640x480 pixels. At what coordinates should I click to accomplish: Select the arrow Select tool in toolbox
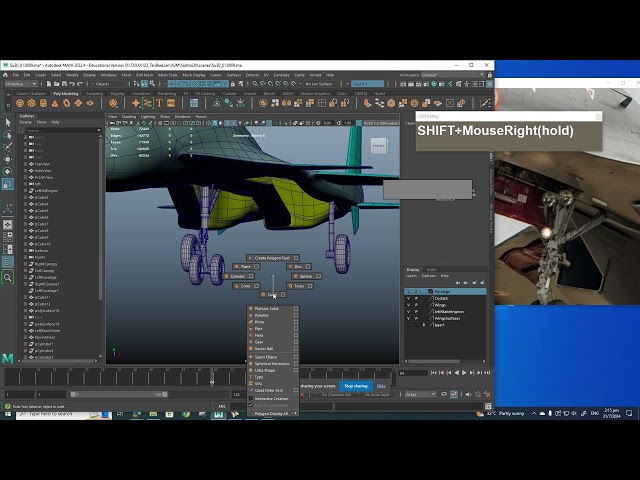tap(8, 122)
